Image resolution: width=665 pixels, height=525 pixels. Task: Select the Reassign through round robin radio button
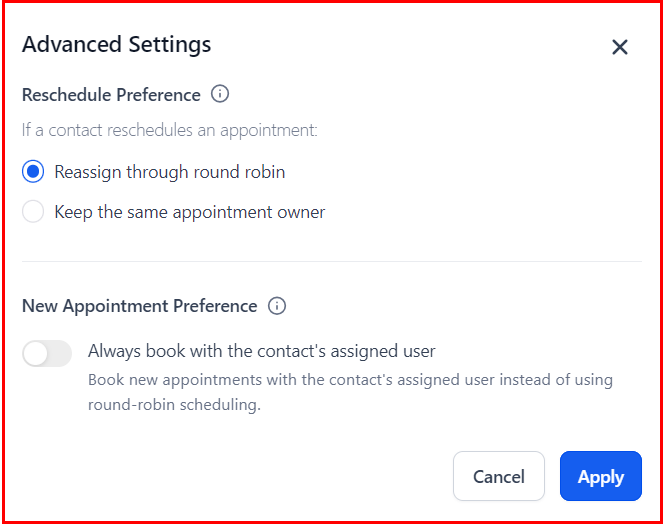pyautogui.click(x=33, y=172)
